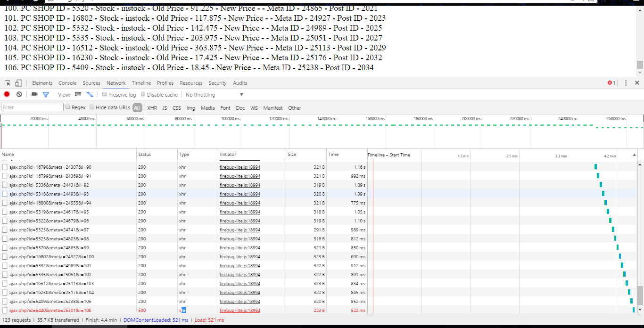Enable the Preserve log checkbox
The image size is (644, 328).
click(x=105, y=94)
